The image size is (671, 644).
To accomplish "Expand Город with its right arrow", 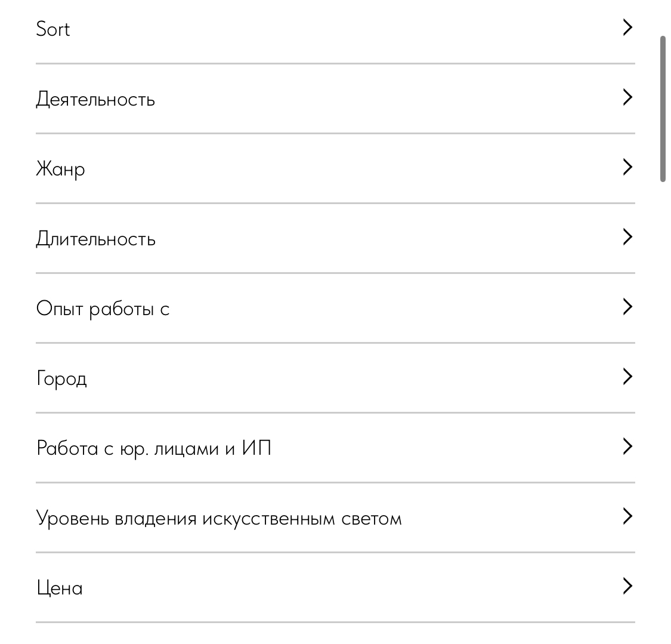I will (627, 377).
